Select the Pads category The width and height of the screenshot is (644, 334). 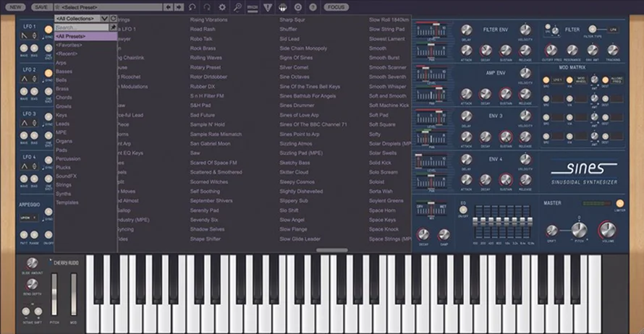[x=62, y=150]
